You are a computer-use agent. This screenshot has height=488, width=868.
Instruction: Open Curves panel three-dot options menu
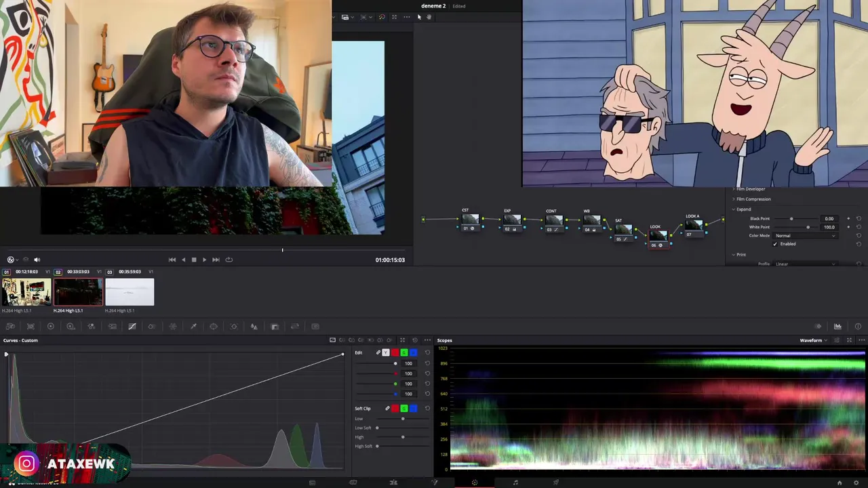pyautogui.click(x=427, y=340)
